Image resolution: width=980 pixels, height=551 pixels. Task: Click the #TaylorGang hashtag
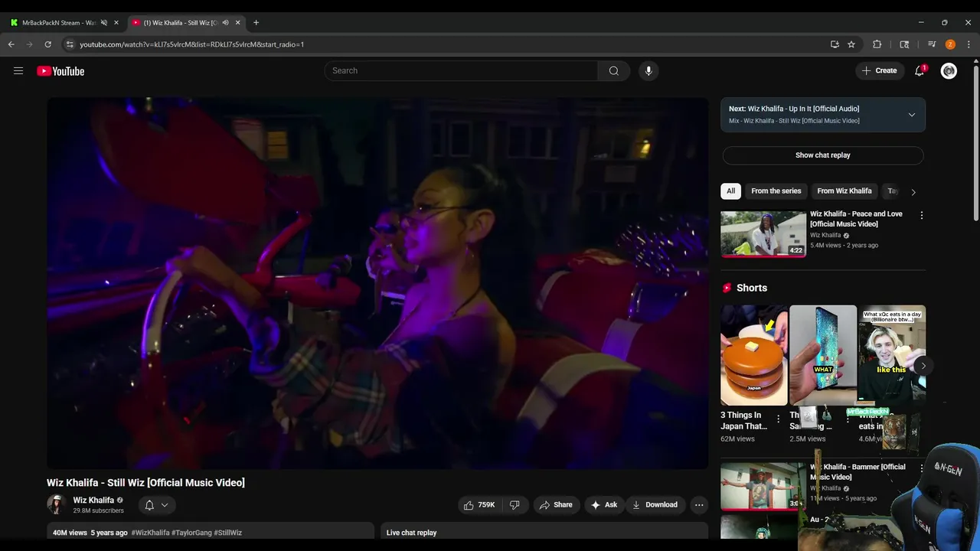tap(191, 533)
